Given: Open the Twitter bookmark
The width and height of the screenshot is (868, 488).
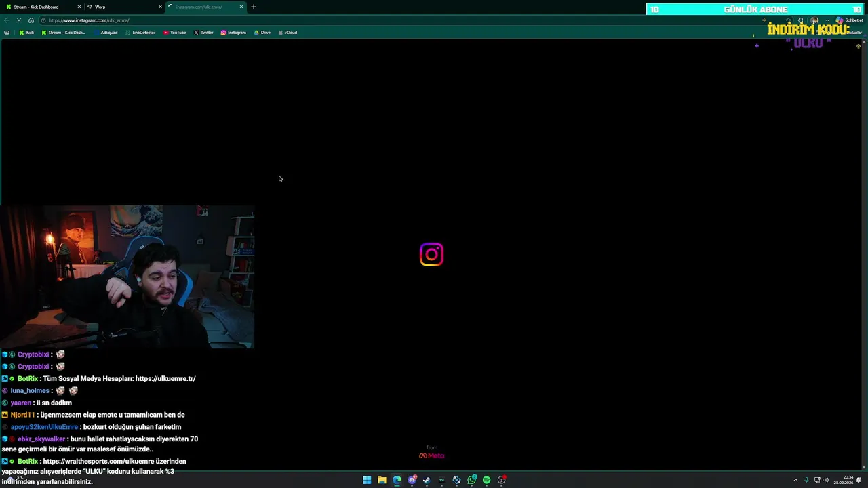Looking at the screenshot, I should (x=203, y=33).
